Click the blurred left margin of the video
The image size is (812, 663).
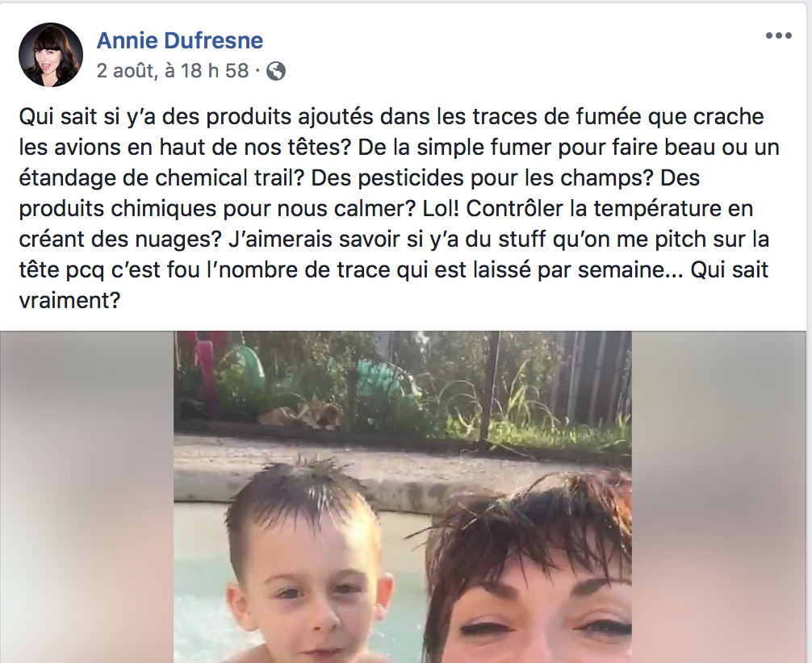(x=86, y=497)
